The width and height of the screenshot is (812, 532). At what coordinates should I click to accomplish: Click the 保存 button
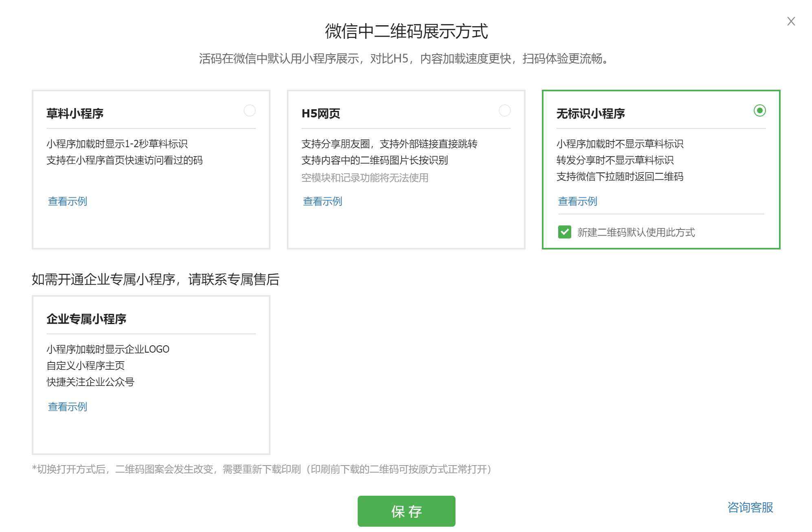pyautogui.click(x=406, y=511)
